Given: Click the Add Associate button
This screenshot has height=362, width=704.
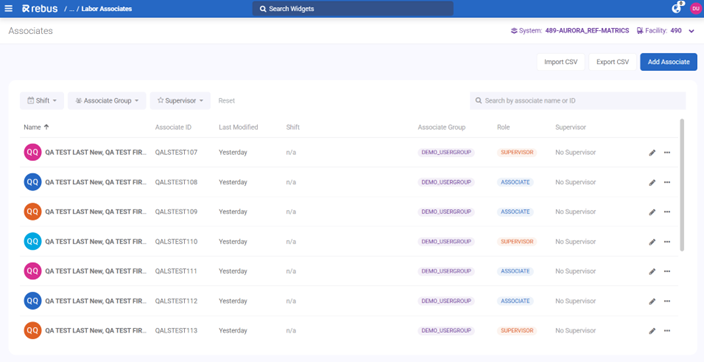Looking at the screenshot, I should tap(669, 62).
